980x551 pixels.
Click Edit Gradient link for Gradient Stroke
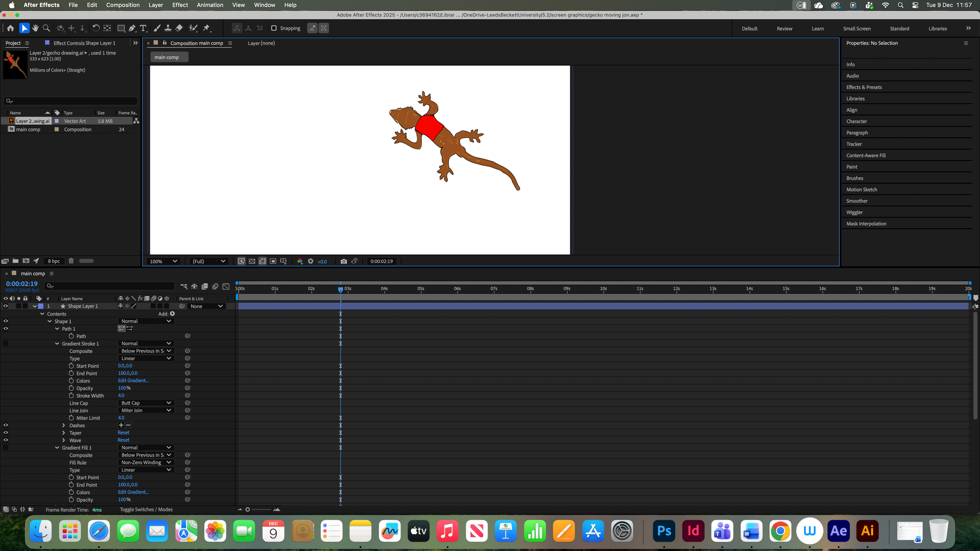pyautogui.click(x=133, y=381)
